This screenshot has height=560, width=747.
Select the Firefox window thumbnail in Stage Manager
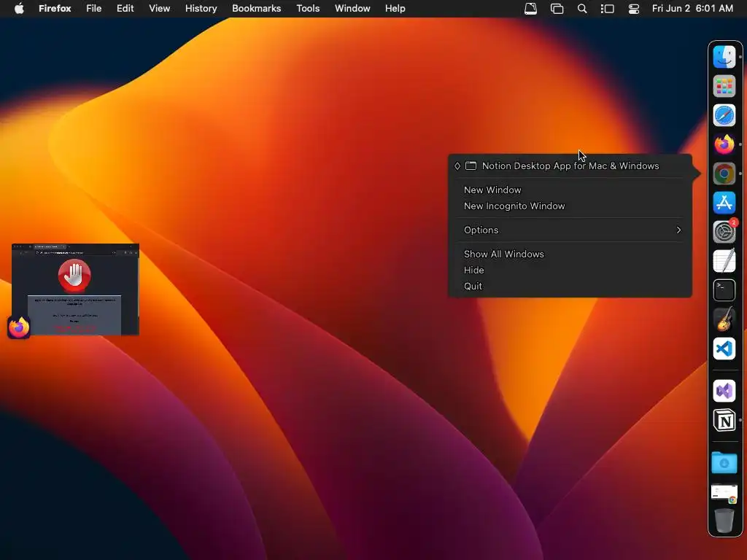[x=75, y=289]
